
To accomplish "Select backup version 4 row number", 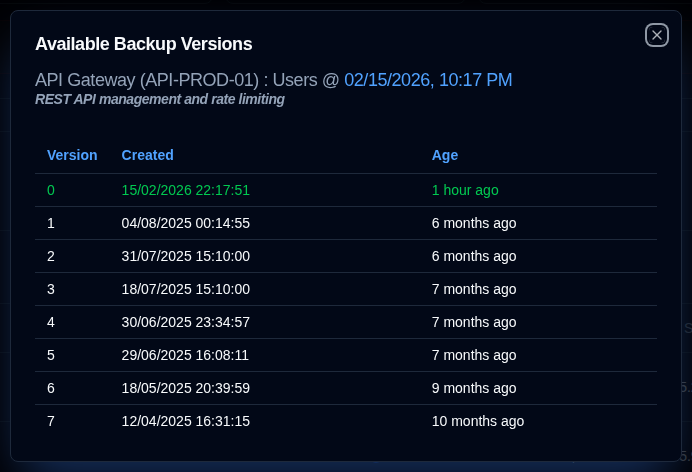I will tap(51, 322).
